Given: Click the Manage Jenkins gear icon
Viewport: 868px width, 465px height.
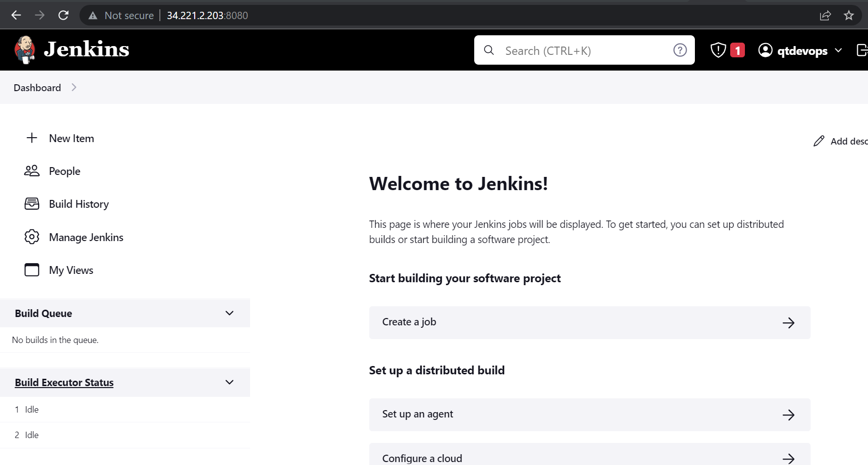Looking at the screenshot, I should pyautogui.click(x=32, y=237).
